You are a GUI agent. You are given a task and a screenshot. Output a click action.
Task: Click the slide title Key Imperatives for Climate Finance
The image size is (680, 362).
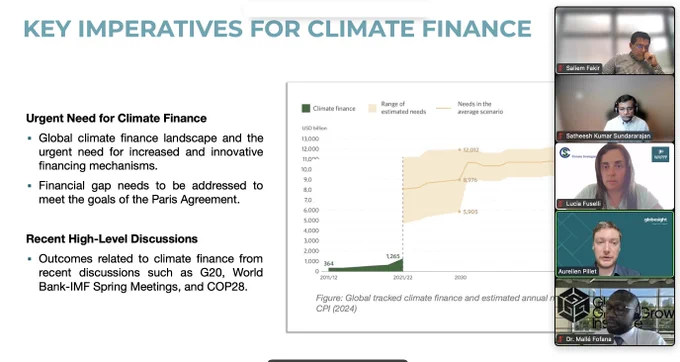tap(278, 29)
